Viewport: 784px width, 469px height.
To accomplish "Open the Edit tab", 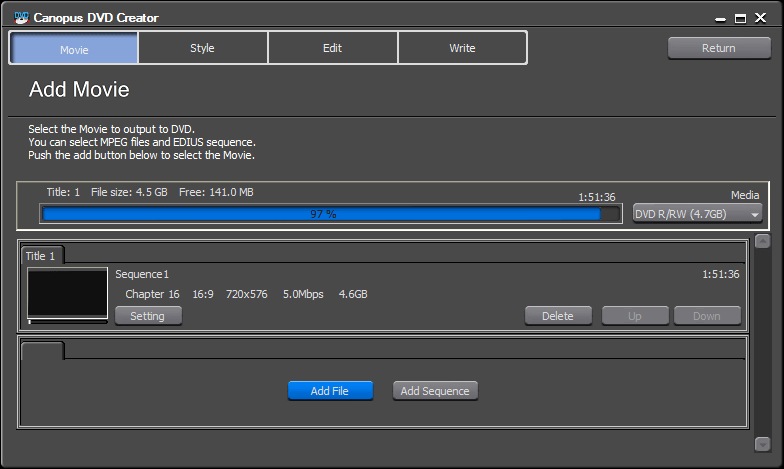I will tap(332, 48).
